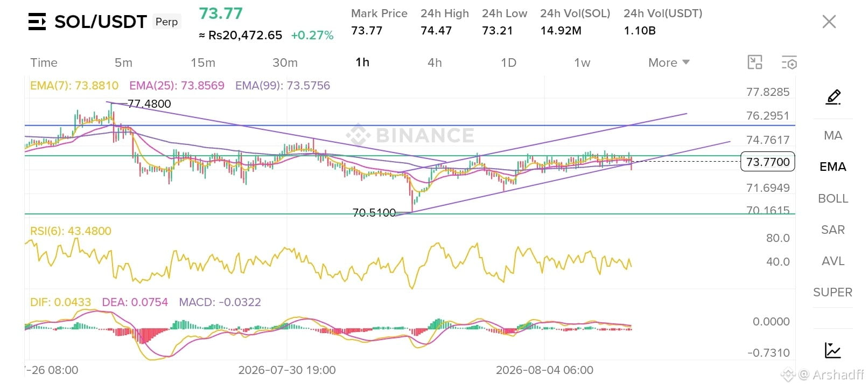
Task: Open the indicator settings icon
Action: pos(789,63)
